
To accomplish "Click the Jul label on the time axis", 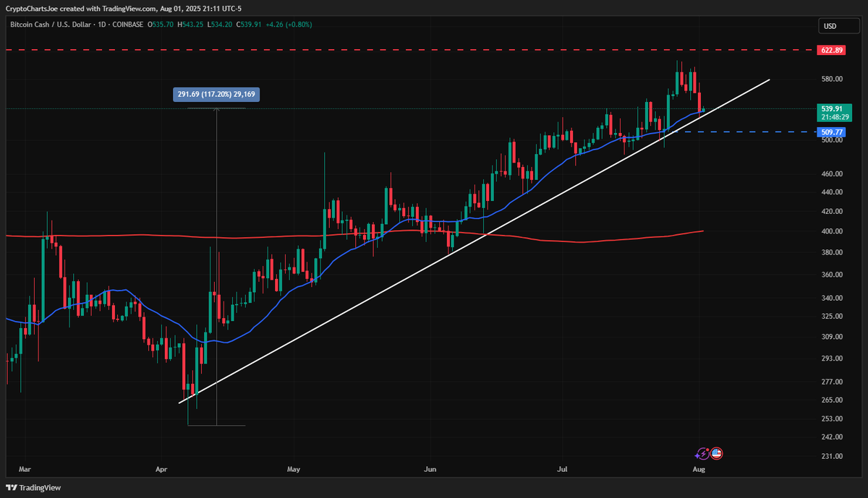I will pos(562,468).
